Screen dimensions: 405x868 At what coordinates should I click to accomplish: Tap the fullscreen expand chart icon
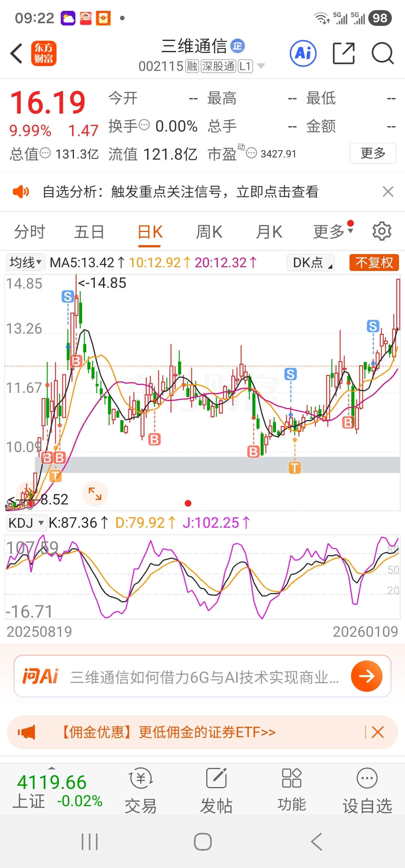click(95, 494)
